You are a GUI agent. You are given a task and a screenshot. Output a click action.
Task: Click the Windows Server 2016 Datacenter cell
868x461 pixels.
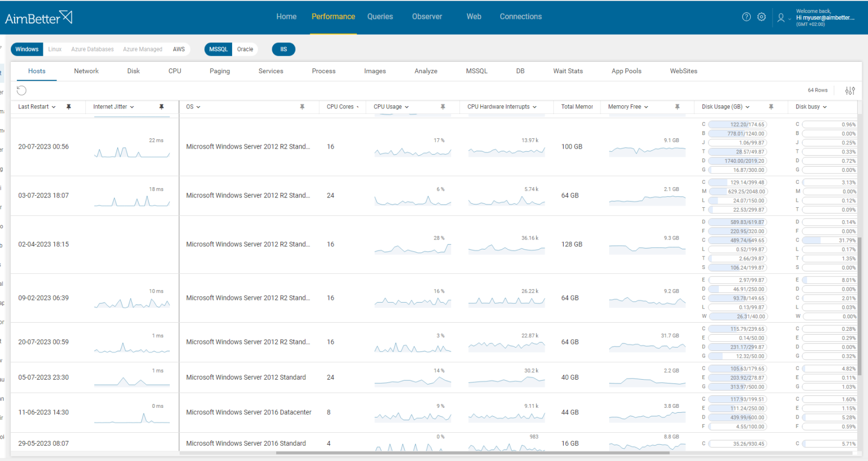(248, 413)
